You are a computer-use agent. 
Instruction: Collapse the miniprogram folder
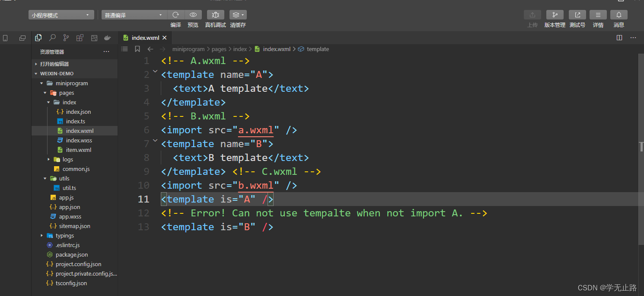tap(74, 83)
